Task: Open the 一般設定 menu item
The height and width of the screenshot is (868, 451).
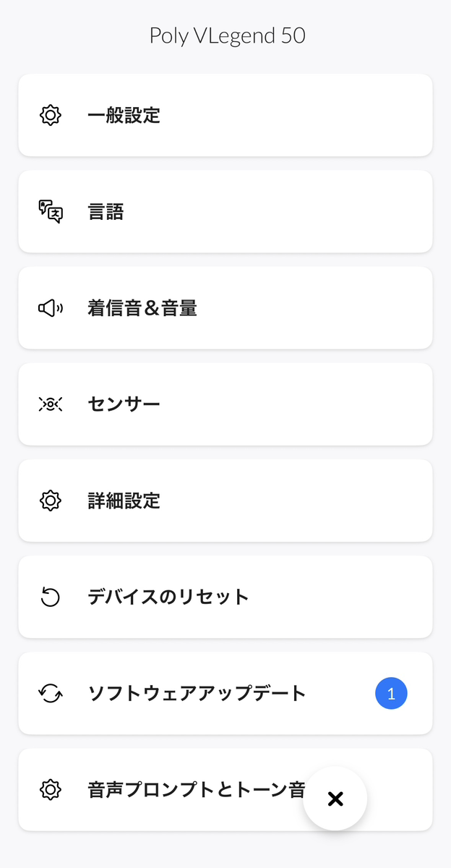Action: pos(124,115)
